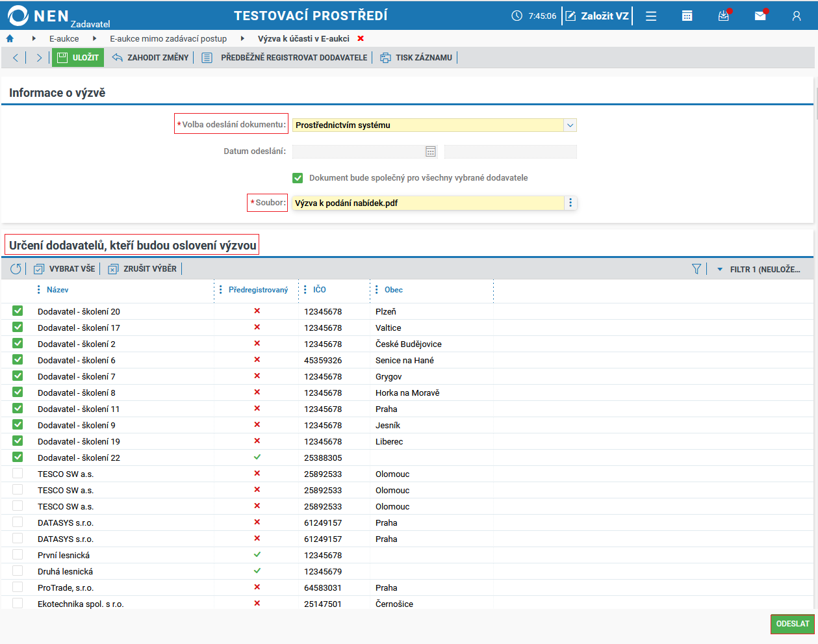Image resolution: width=818 pixels, height=644 pixels.
Task: Sort by IČO column header
Action: [x=320, y=290]
